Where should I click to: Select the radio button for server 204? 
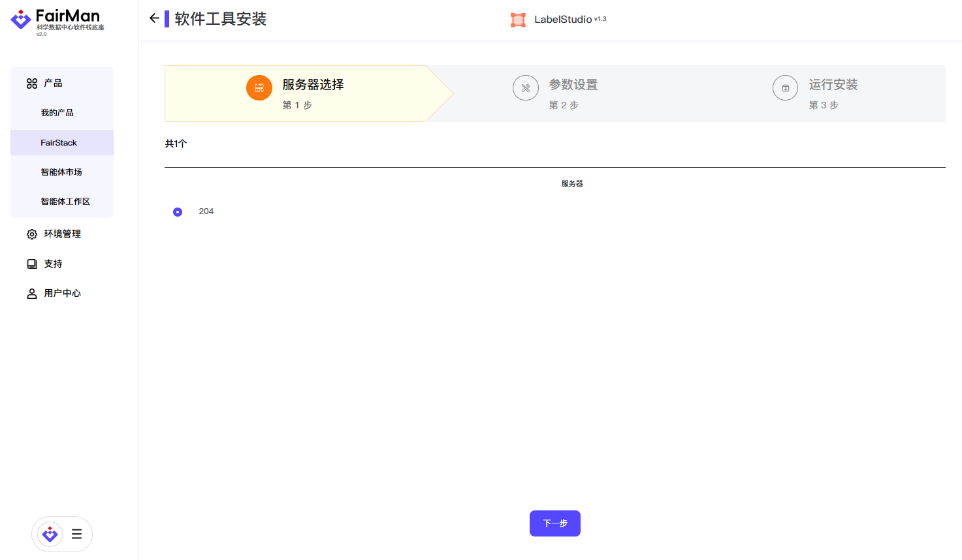178,212
